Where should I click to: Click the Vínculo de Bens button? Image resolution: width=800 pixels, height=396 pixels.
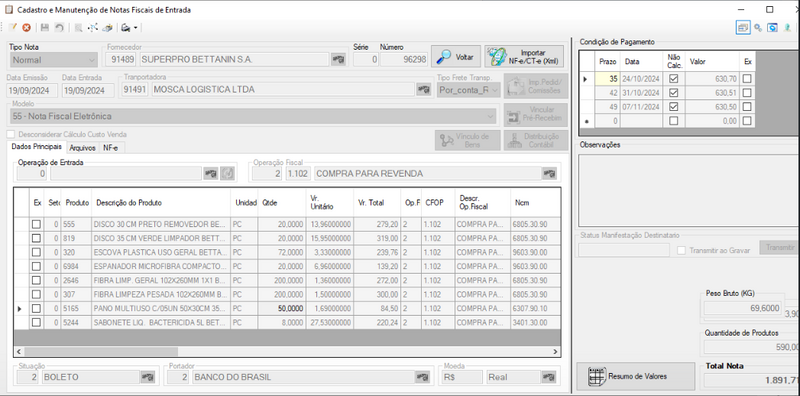tap(467, 140)
